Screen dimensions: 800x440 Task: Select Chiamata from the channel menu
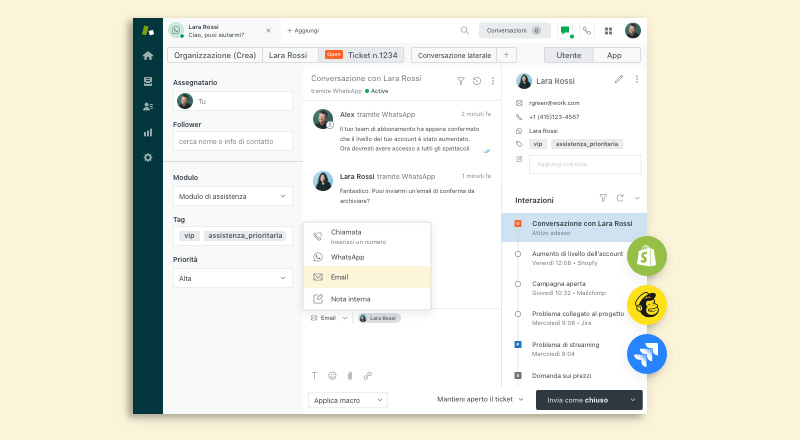click(367, 236)
